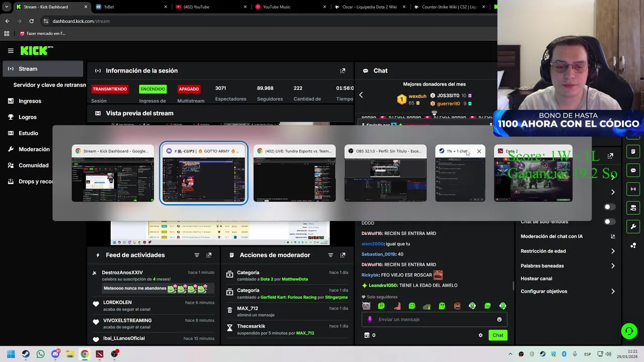Pop out the Acciones de moderador panel

coord(343,255)
